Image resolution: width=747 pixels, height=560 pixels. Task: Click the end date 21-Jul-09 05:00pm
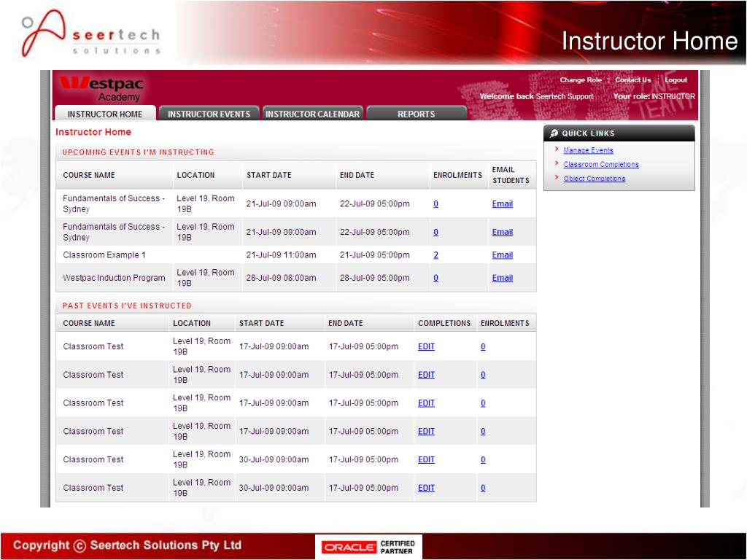tap(374, 254)
